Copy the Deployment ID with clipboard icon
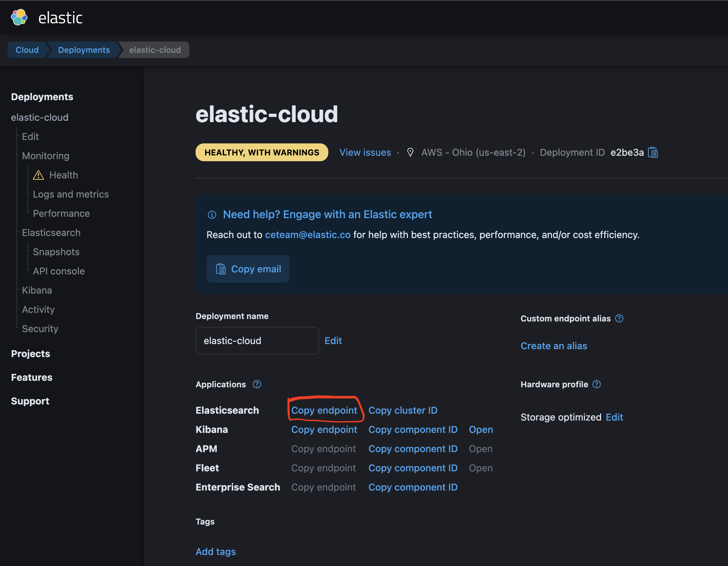 653,152
